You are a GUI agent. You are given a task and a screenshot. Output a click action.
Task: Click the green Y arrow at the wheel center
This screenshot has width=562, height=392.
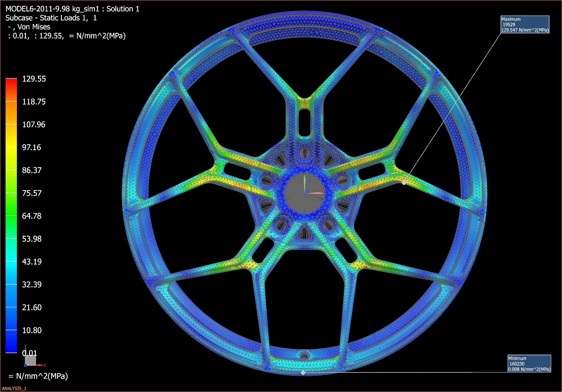(x=304, y=180)
